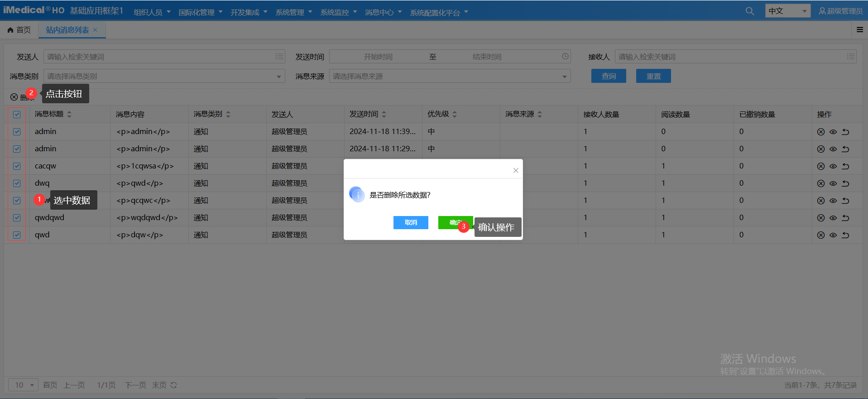868x399 pixels.
Task: Expand the 系统管理 menu
Action: pyautogui.click(x=294, y=12)
